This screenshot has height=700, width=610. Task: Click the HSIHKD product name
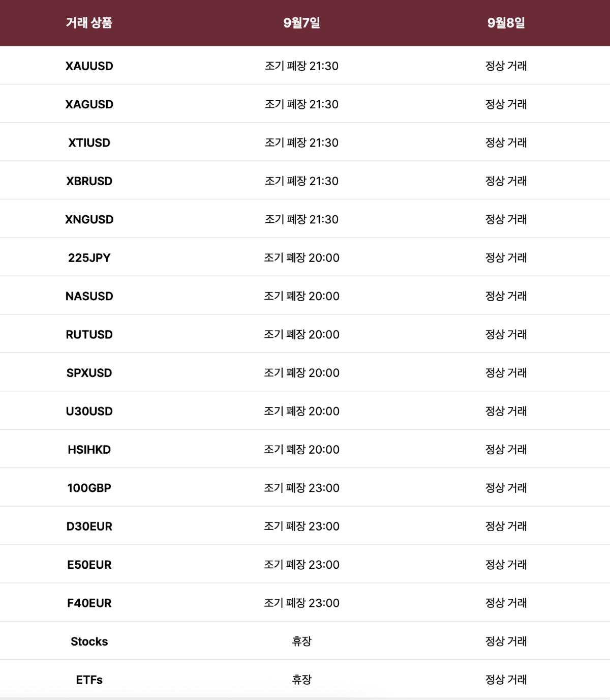(x=89, y=450)
